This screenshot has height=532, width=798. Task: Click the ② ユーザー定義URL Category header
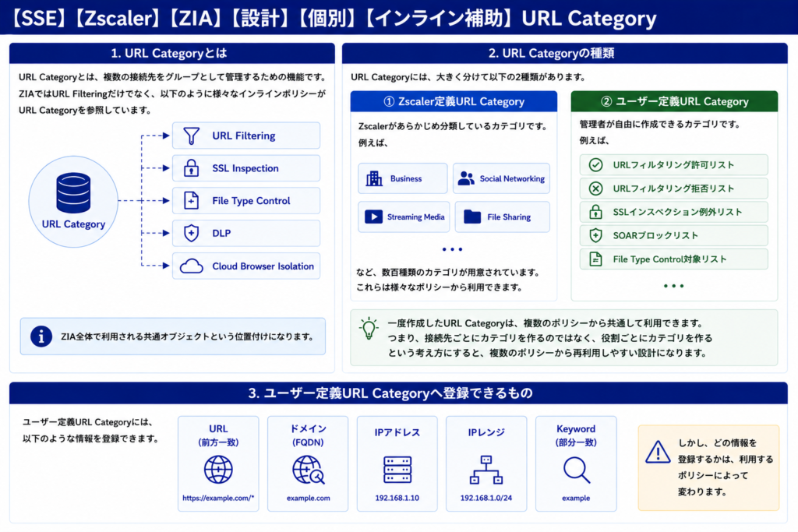(x=674, y=101)
